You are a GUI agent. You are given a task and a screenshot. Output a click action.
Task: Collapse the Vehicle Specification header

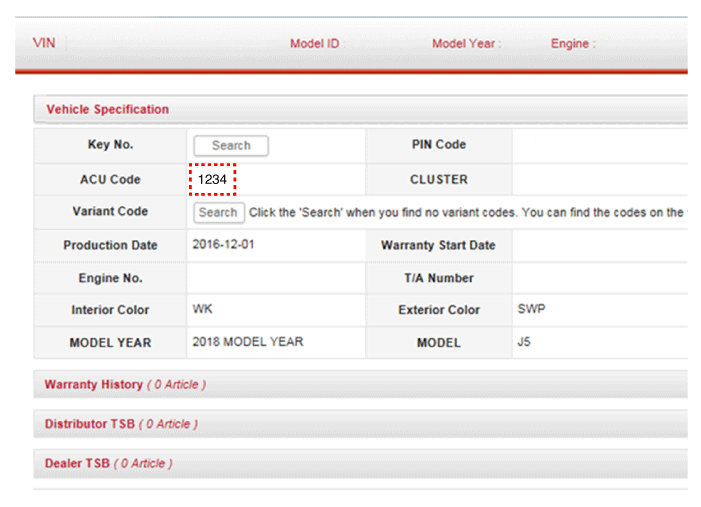tap(108, 109)
